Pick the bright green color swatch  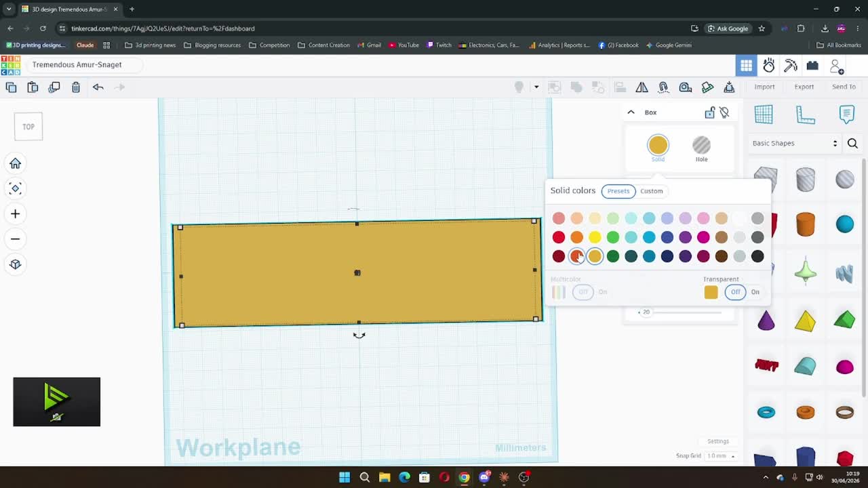tap(612, 237)
